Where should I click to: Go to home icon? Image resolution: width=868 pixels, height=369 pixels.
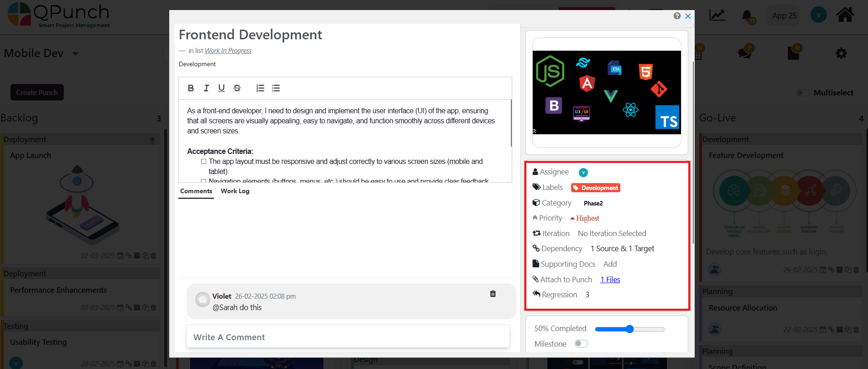[845, 15]
